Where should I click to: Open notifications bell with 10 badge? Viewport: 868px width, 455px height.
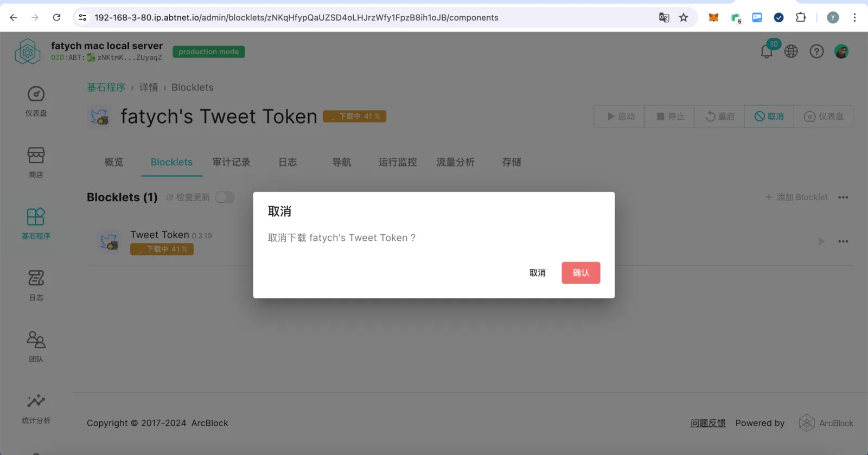pyautogui.click(x=767, y=51)
